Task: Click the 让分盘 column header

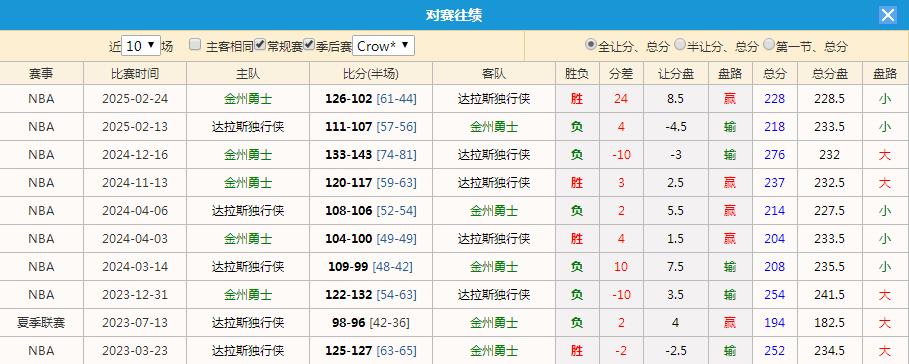Action: pos(676,74)
